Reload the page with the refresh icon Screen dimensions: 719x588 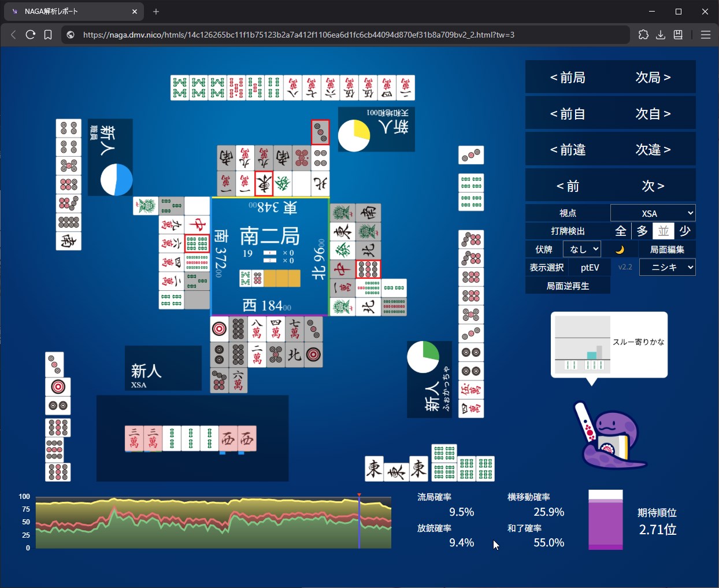31,35
